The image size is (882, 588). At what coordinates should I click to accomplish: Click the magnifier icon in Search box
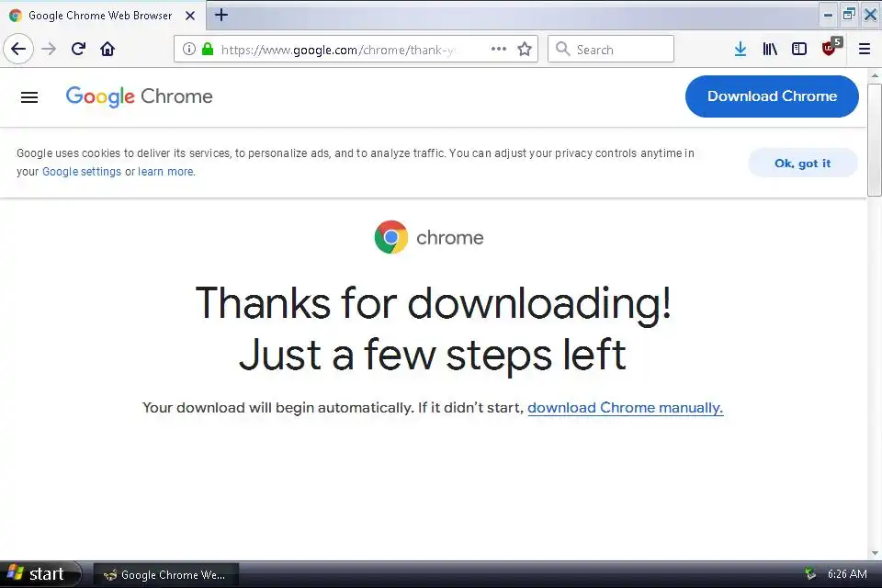pyautogui.click(x=562, y=49)
